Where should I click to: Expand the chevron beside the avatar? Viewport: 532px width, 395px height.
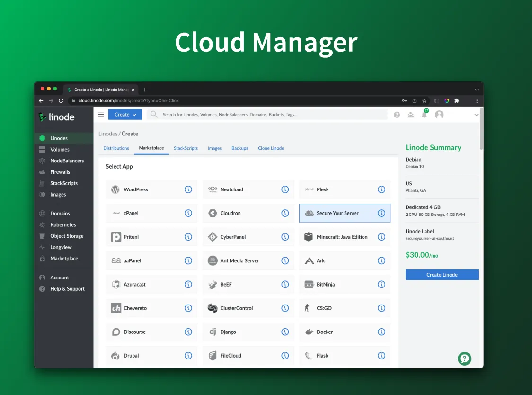click(x=476, y=115)
